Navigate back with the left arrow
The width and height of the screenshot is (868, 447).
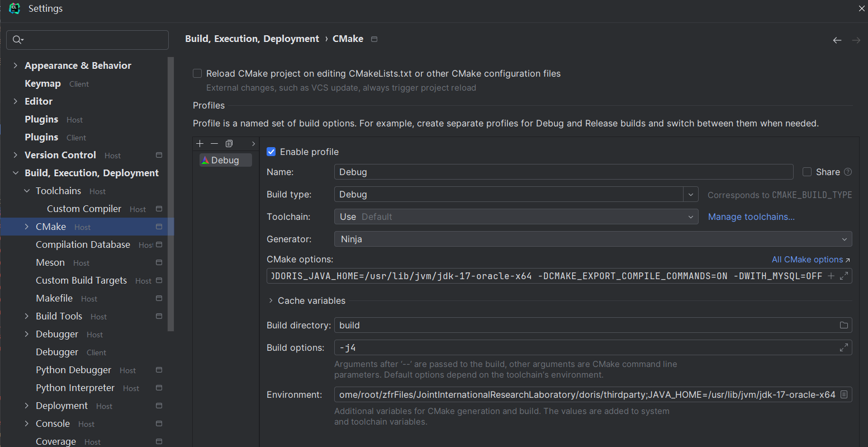point(837,40)
